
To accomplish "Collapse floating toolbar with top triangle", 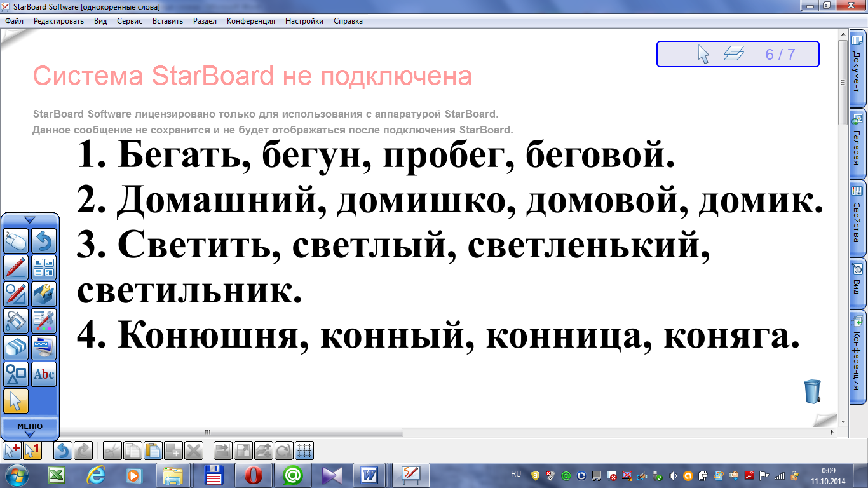I will click(x=30, y=220).
